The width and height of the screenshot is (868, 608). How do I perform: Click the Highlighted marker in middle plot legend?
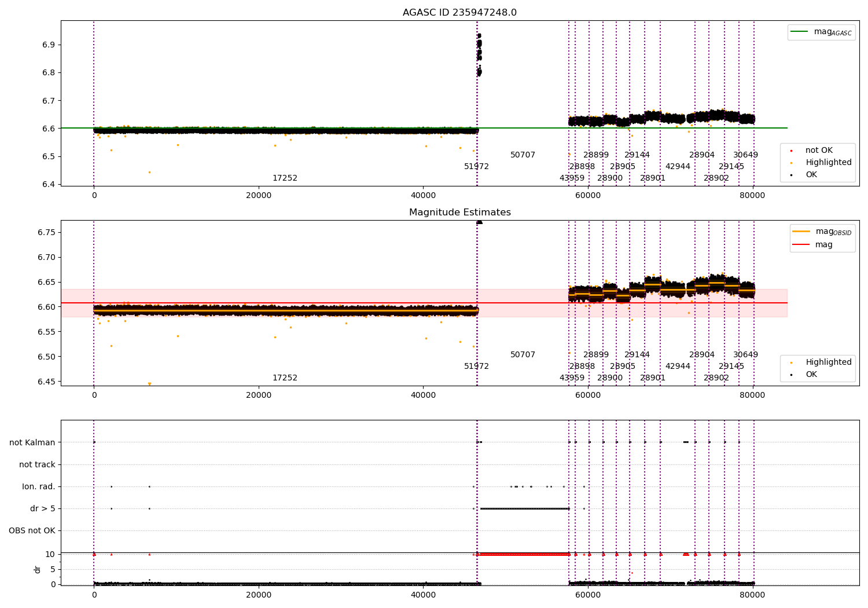click(x=791, y=362)
